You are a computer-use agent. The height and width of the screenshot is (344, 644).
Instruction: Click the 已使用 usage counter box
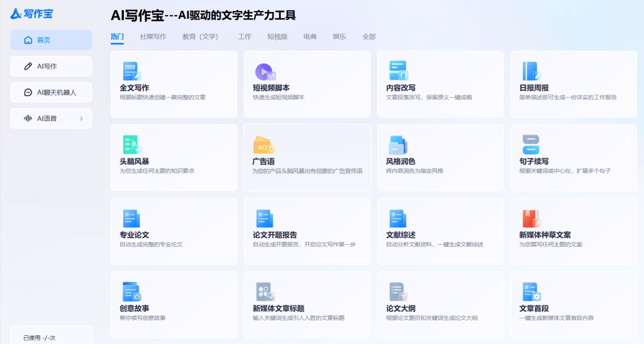[x=51, y=336]
